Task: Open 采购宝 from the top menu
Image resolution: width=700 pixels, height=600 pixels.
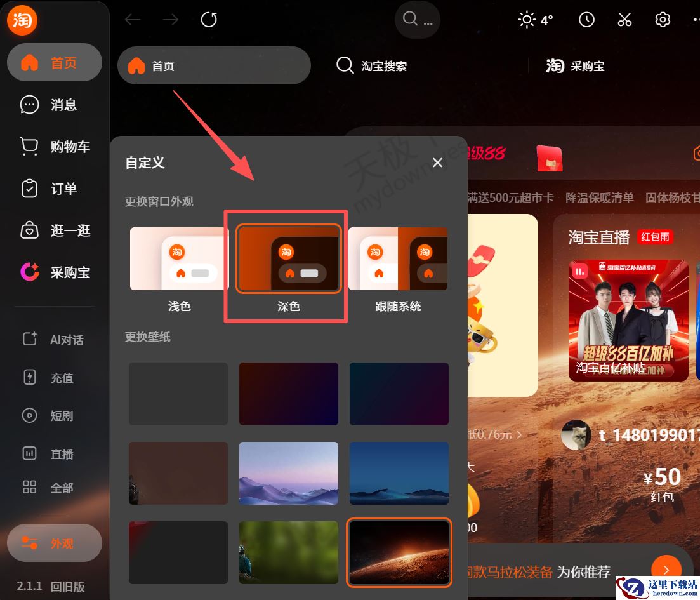Action: pos(576,65)
